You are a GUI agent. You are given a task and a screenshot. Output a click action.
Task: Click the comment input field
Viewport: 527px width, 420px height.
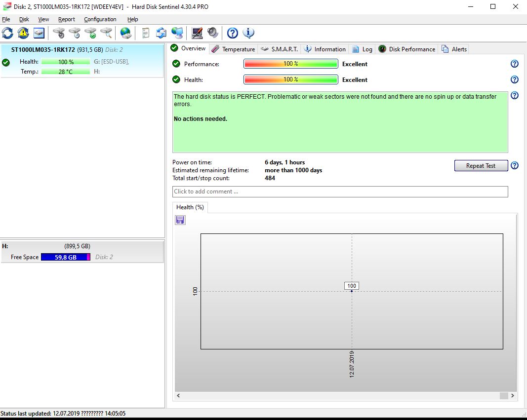(340, 191)
